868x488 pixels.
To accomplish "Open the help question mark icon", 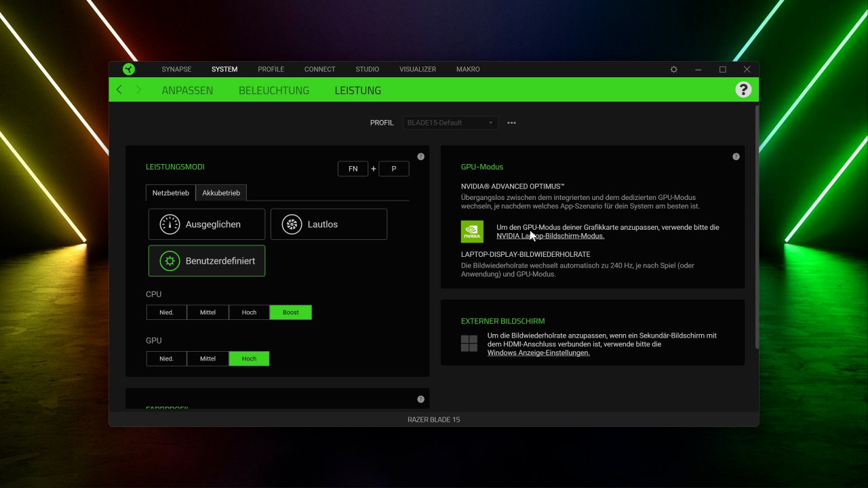I will pyautogui.click(x=743, y=89).
